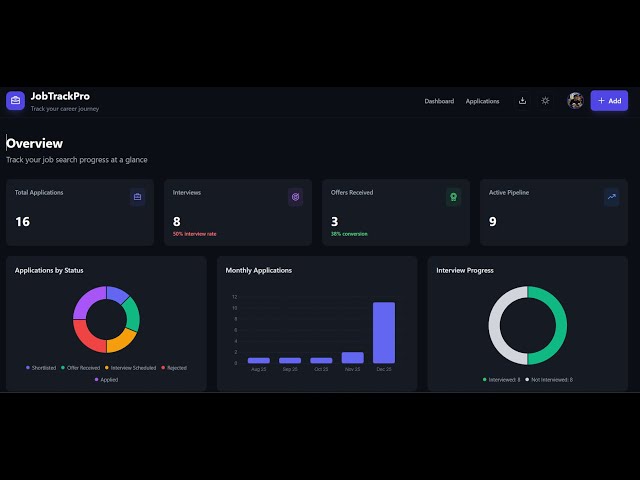Click the Overview heading
The height and width of the screenshot is (480, 640).
tap(35, 143)
